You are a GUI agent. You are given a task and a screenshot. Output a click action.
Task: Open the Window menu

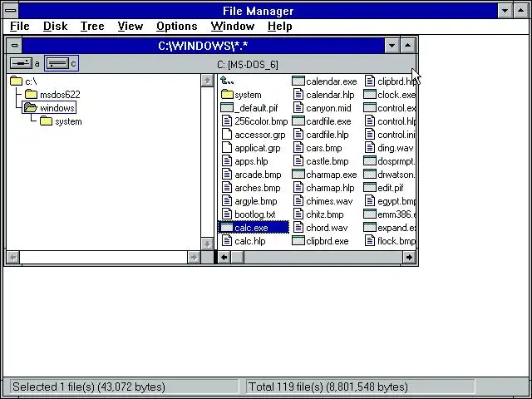233,26
